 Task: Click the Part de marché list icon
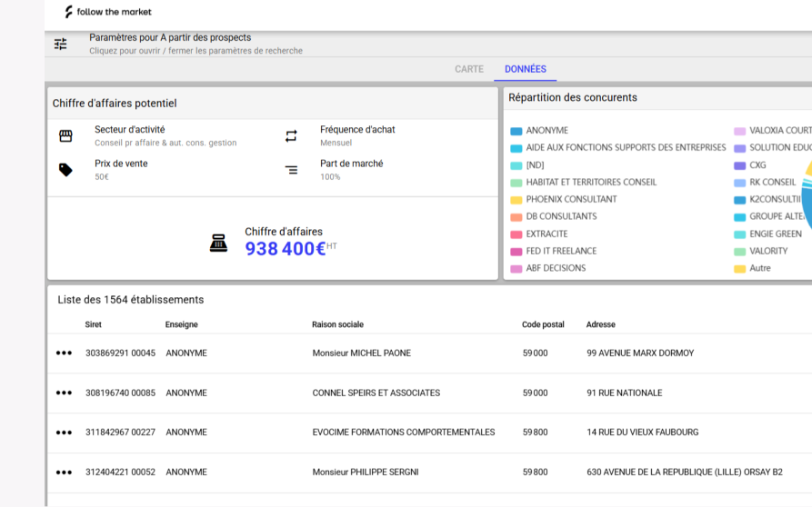(292, 170)
